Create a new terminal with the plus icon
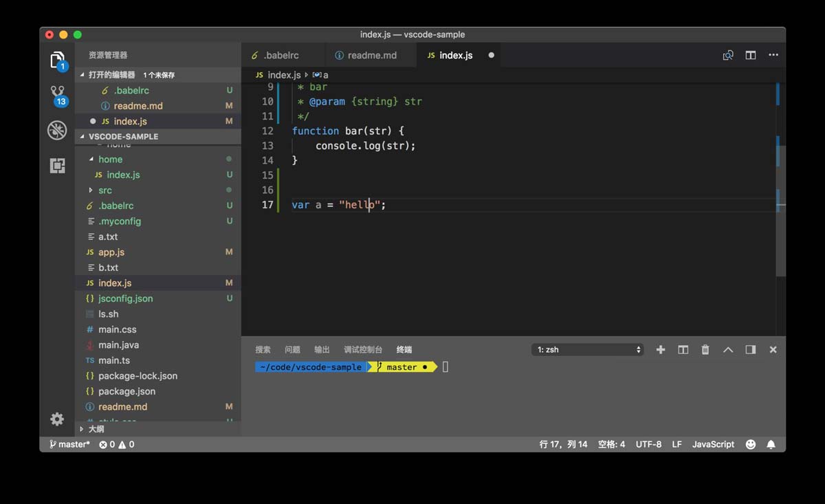825x504 pixels. tap(660, 349)
